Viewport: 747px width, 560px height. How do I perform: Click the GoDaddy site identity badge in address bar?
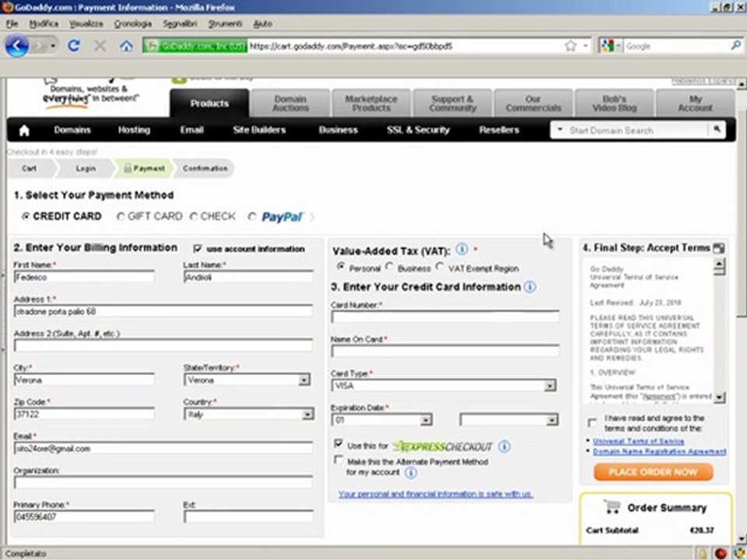pos(195,46)
